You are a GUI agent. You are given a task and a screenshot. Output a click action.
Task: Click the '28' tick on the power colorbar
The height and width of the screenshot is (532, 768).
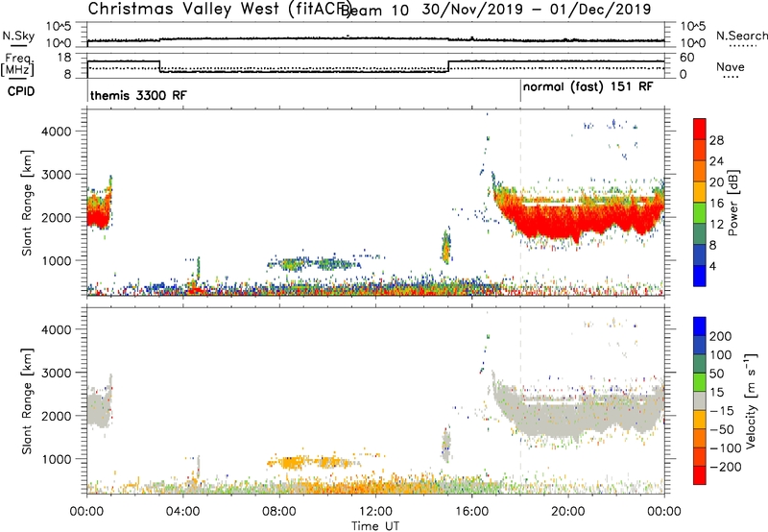[x=716, y=140]
